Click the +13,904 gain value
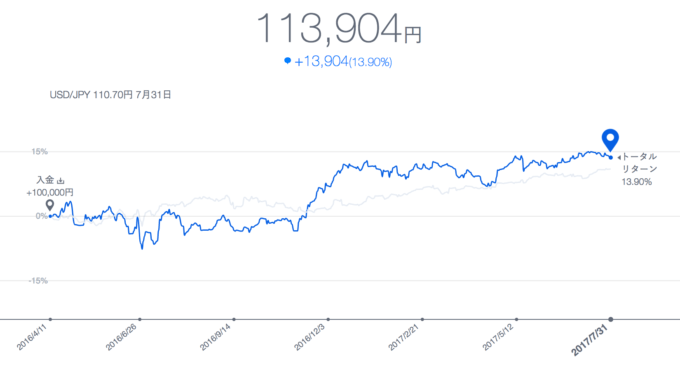Image resolution: width=680 pixels, height=378 pixels. point(321,62)
